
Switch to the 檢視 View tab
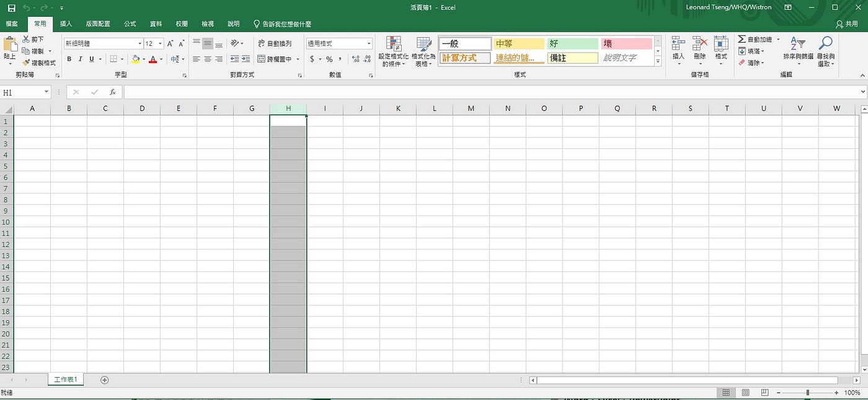click(x=207, y=24)
